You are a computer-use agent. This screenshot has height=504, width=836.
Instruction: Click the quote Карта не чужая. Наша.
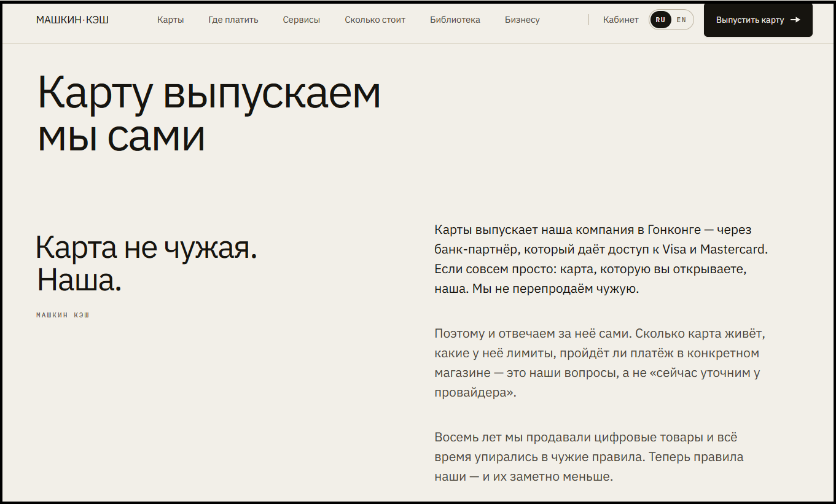[146, 264]
